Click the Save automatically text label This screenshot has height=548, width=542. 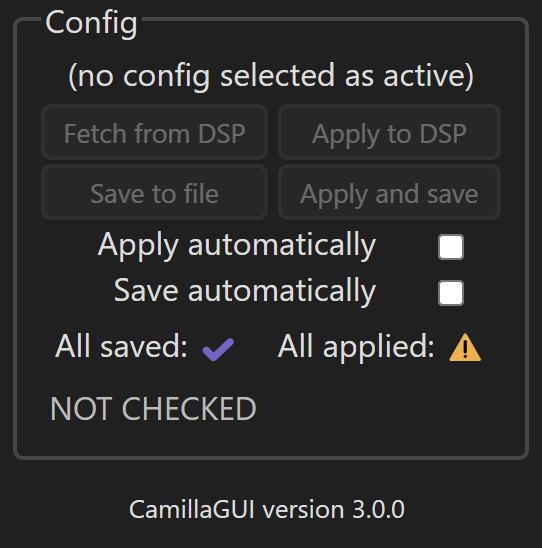(245, 291)
